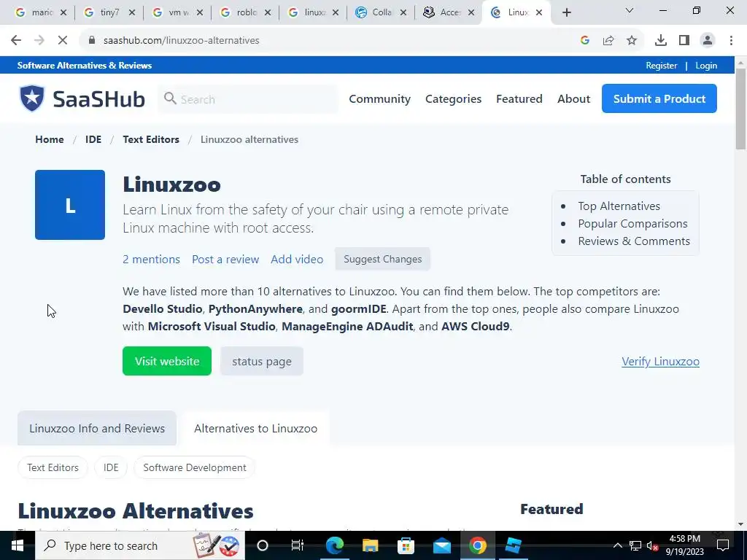
Task: Open the Community menu item
Action: [x=379, y=99]
